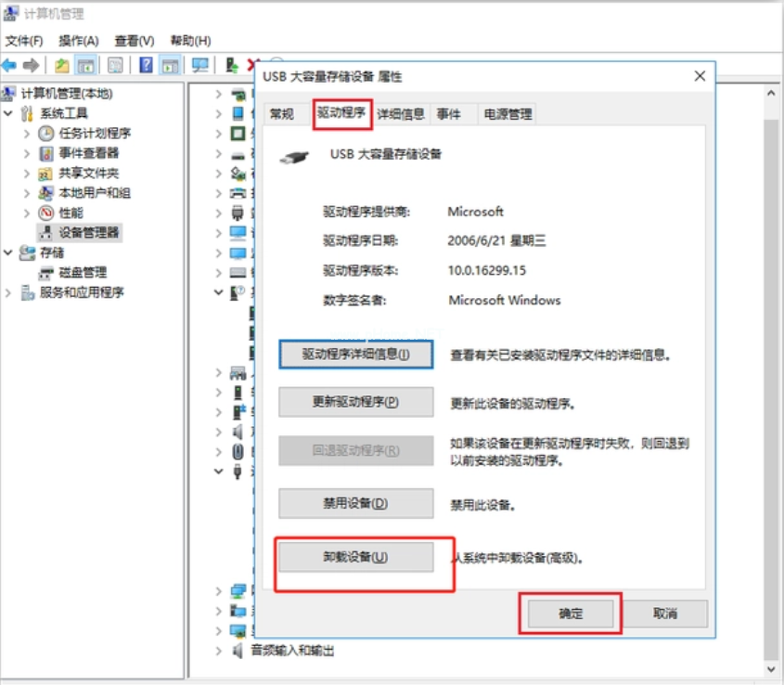Click the Event Viewer icon in tree

[x=45, y=153]
